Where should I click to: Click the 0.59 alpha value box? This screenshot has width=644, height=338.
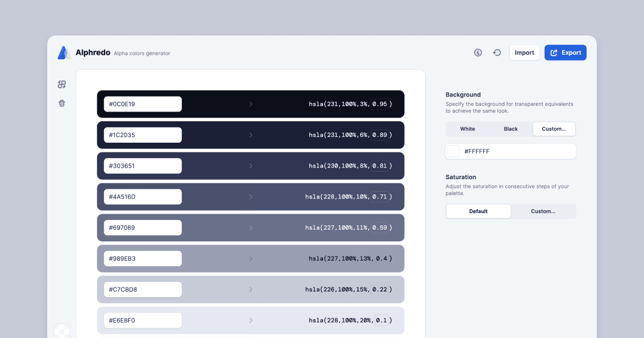pos(379,227)
